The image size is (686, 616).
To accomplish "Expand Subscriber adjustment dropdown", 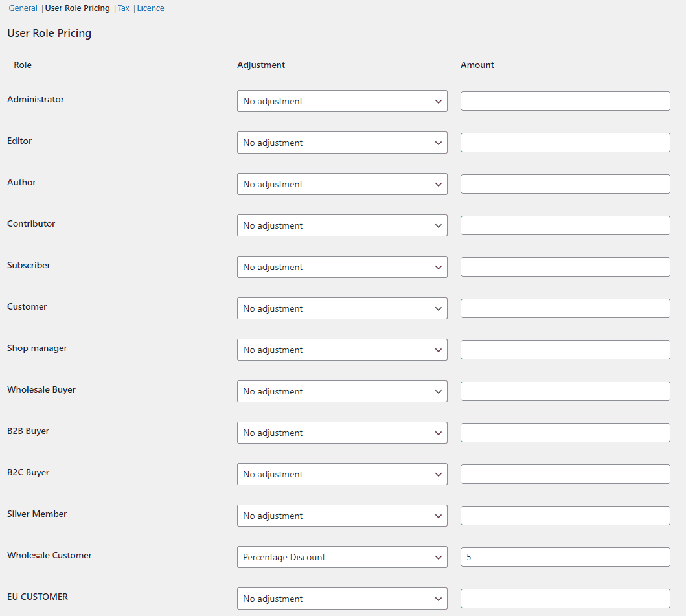I will pyautogui.click(x=342, y=267).
